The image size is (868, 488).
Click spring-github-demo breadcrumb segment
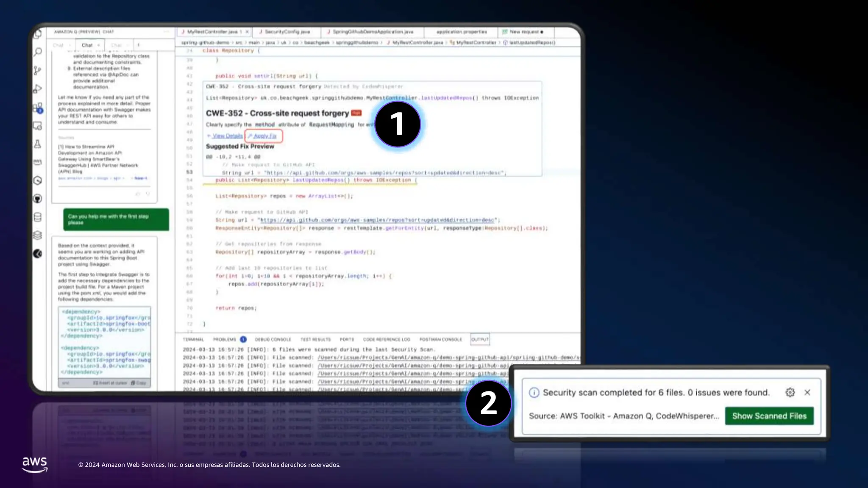(x=205, y=42)
